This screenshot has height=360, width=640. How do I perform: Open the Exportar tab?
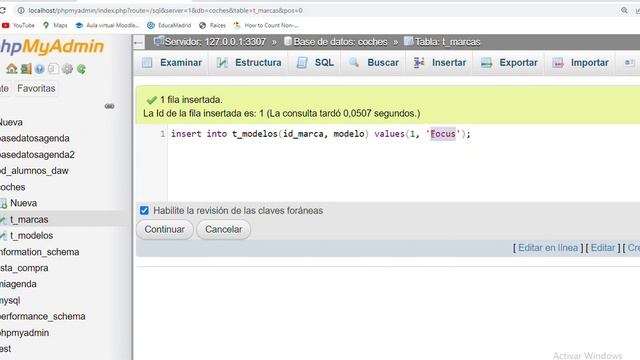[x=509, y=63]
